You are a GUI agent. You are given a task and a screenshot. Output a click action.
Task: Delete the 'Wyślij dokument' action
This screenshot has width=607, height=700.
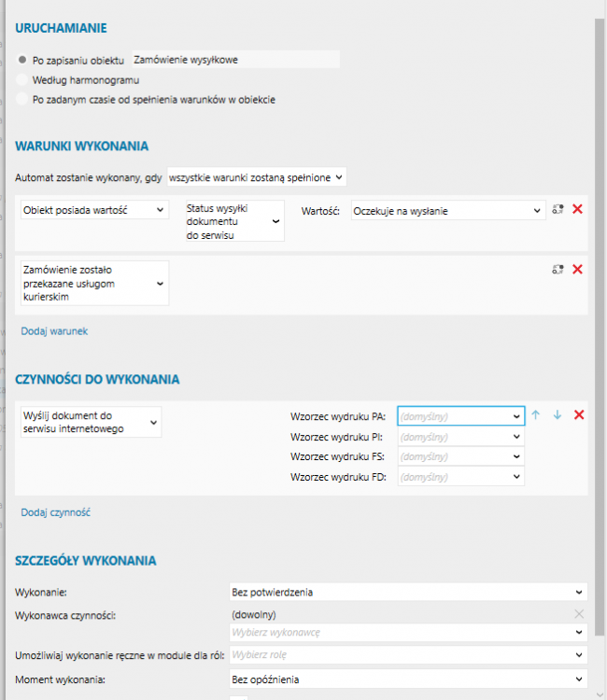point(579,414)
